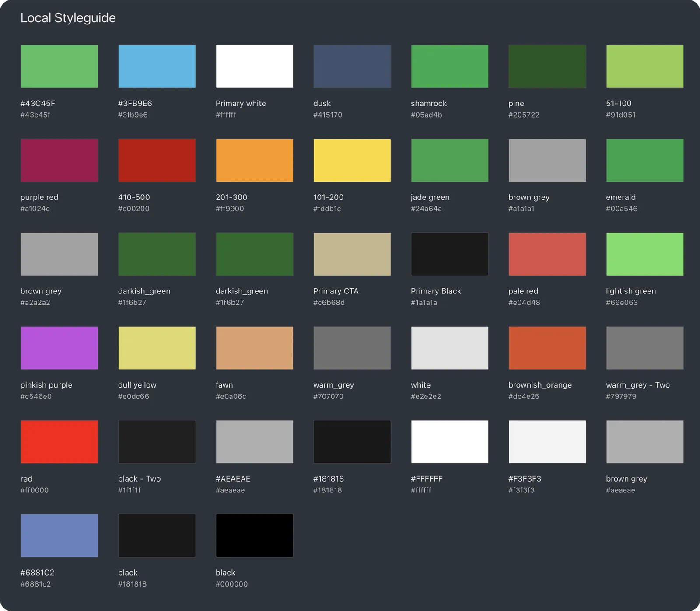Pick the #3FB9E6 light blue swatch

(x=157, y=66)
